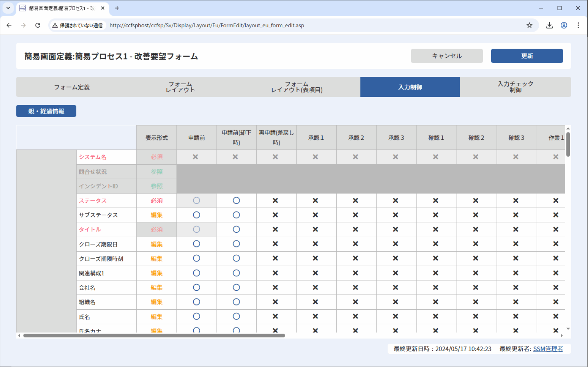Click 承認1 X mark for サブステータス
Image resolution: width=588 pixels, height=367 pixels.
pyautogui.click(x=315, y=215)
